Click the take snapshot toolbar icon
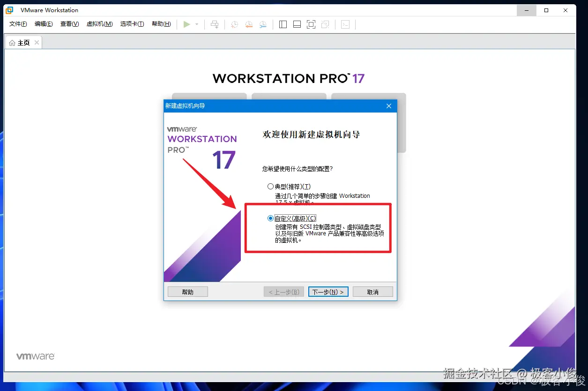588x391 pixels. point(234,24)
